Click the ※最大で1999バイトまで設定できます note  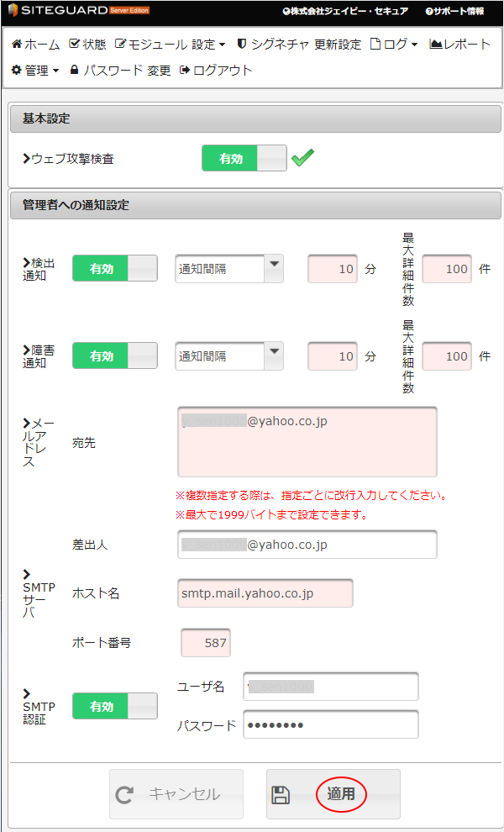271,514
